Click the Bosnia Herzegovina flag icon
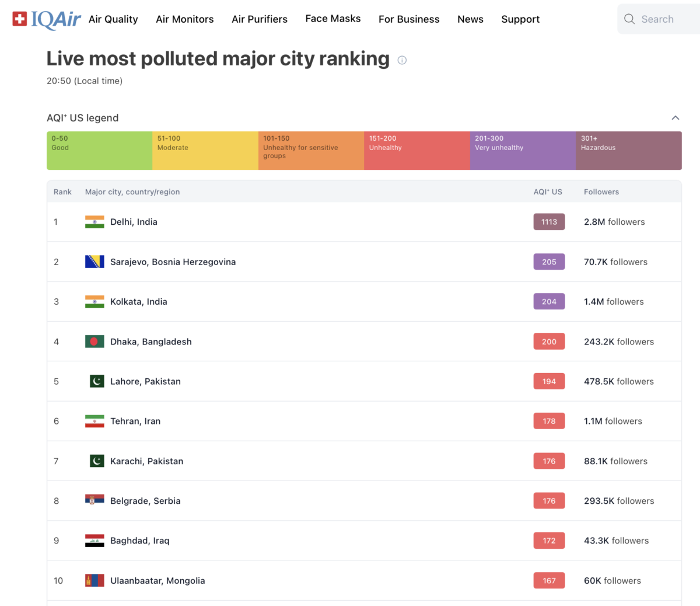 (x=94, y=262)
